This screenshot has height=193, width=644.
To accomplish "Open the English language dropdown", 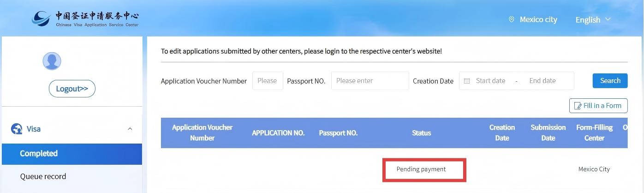I will click(593, 20).
